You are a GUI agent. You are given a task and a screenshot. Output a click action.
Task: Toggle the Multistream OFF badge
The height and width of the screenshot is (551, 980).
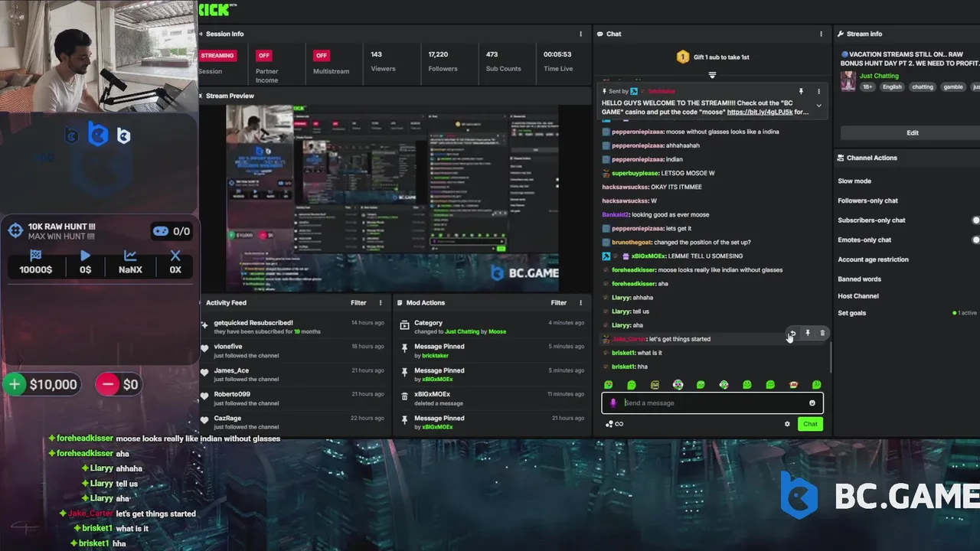(322, 55)
